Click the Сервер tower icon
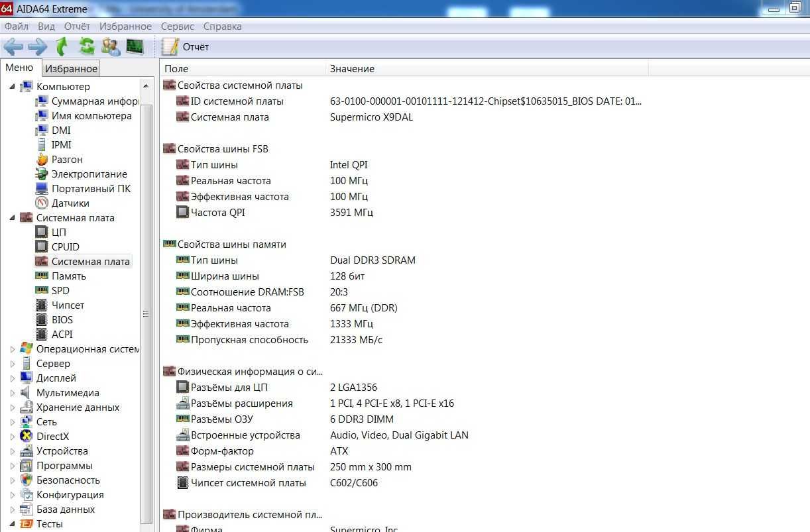This screenshot has height=532, width=810. pos(27,363)
